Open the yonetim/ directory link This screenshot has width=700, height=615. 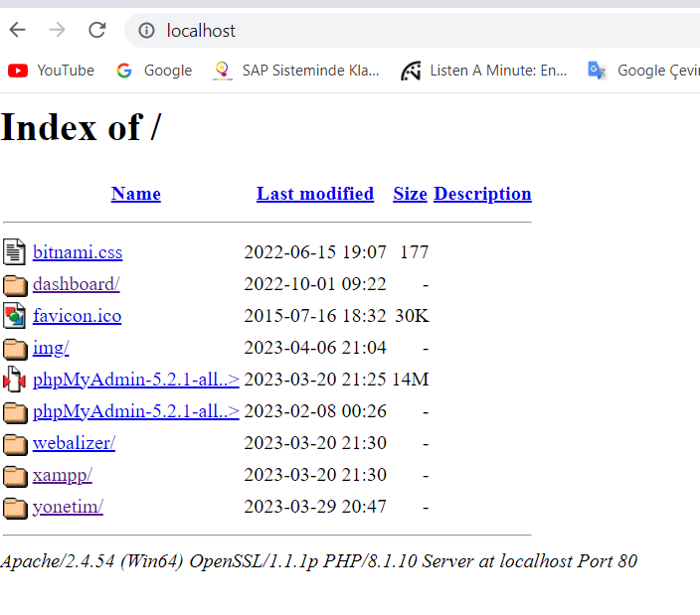[68, 507]
